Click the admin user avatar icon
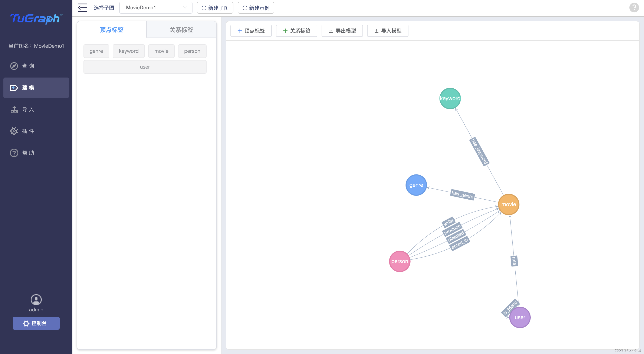This screenshot has height=354, width=644. (36, 299)
